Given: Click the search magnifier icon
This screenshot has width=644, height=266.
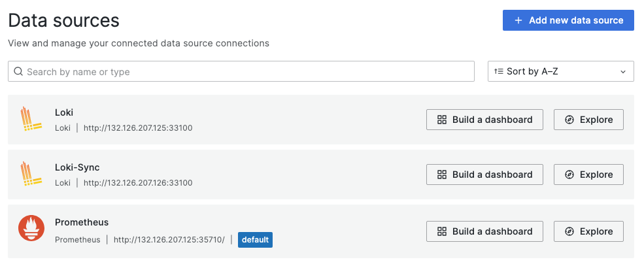Looking at the screenshot, I should tap(18, 72).
